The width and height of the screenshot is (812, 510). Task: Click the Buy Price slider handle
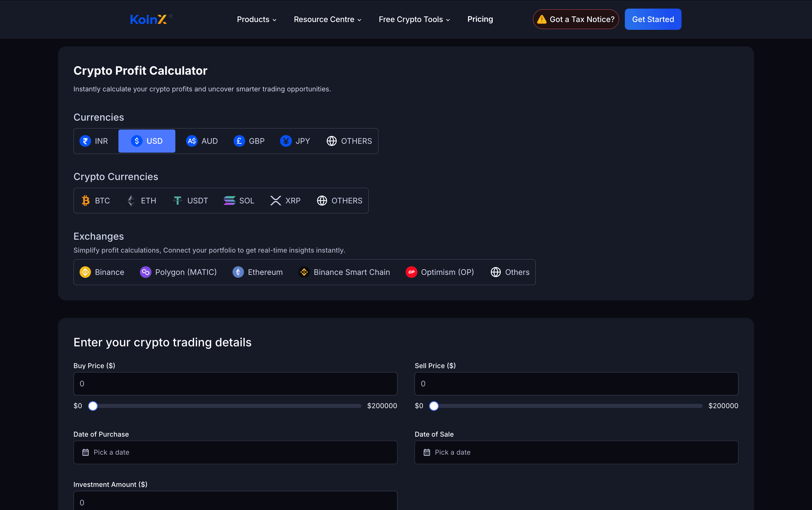pos(93,406)
